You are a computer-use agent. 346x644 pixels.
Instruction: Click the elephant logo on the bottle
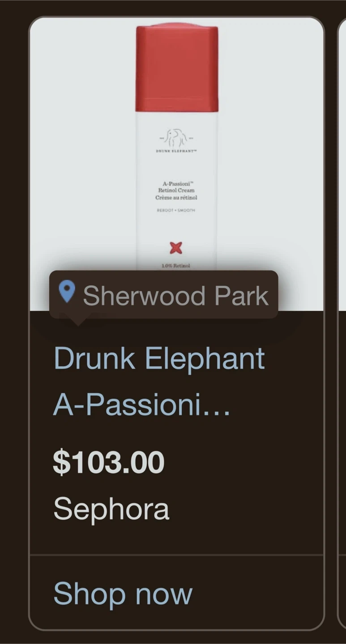176,138
